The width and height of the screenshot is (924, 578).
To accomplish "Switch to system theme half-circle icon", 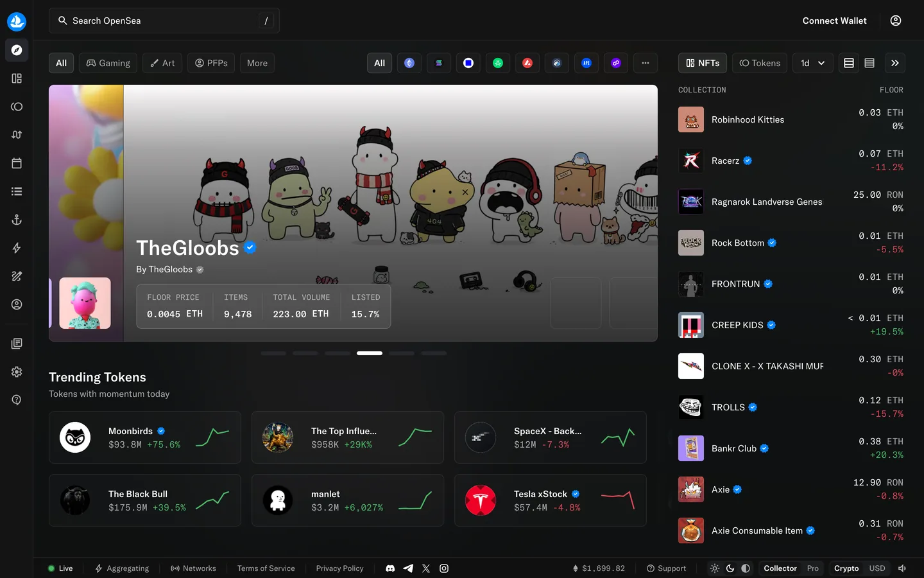I will (746, 568).
